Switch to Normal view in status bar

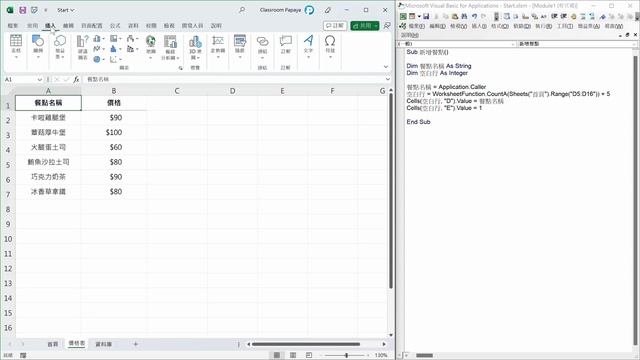point(277,356)
